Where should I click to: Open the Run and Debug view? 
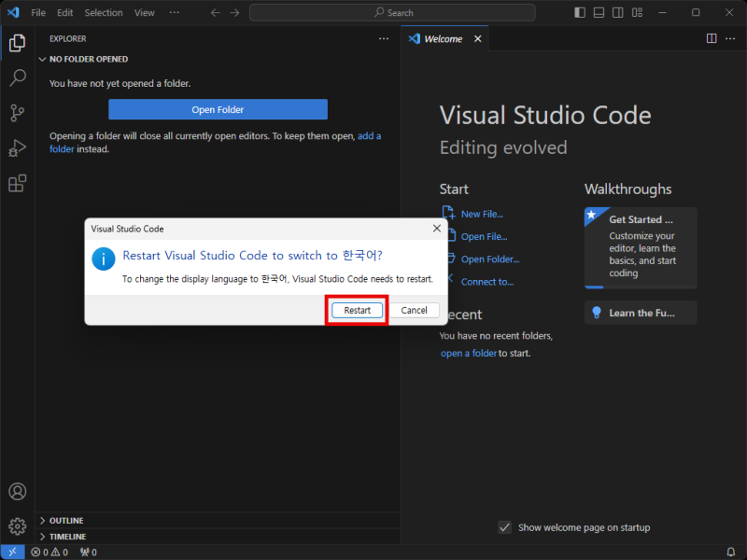tap(17, 147)
